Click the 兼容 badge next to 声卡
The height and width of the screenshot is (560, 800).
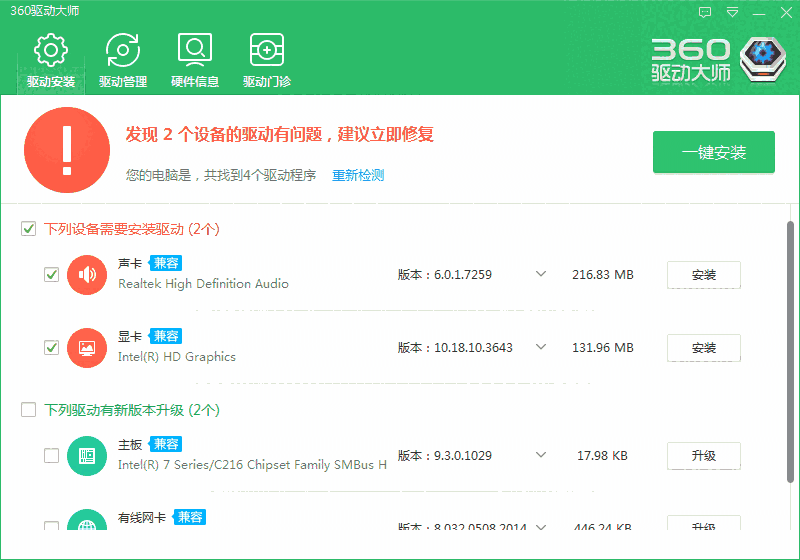(166, 263)
